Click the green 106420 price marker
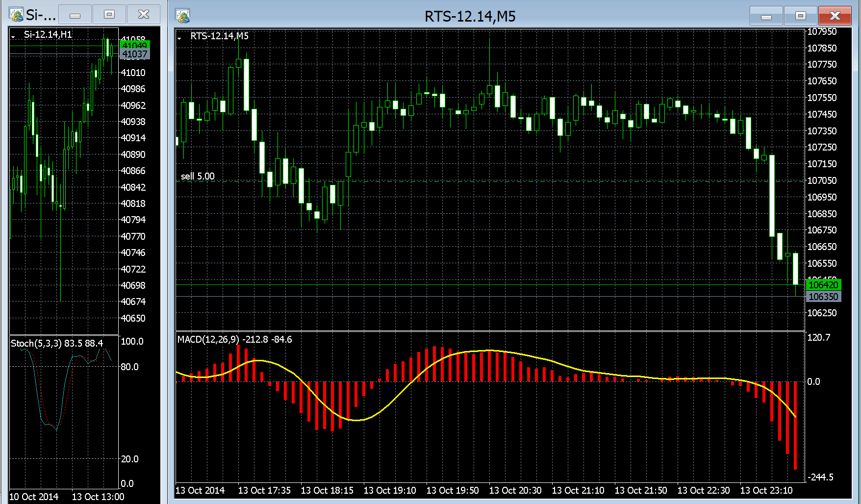 click(x=823, y=285)
